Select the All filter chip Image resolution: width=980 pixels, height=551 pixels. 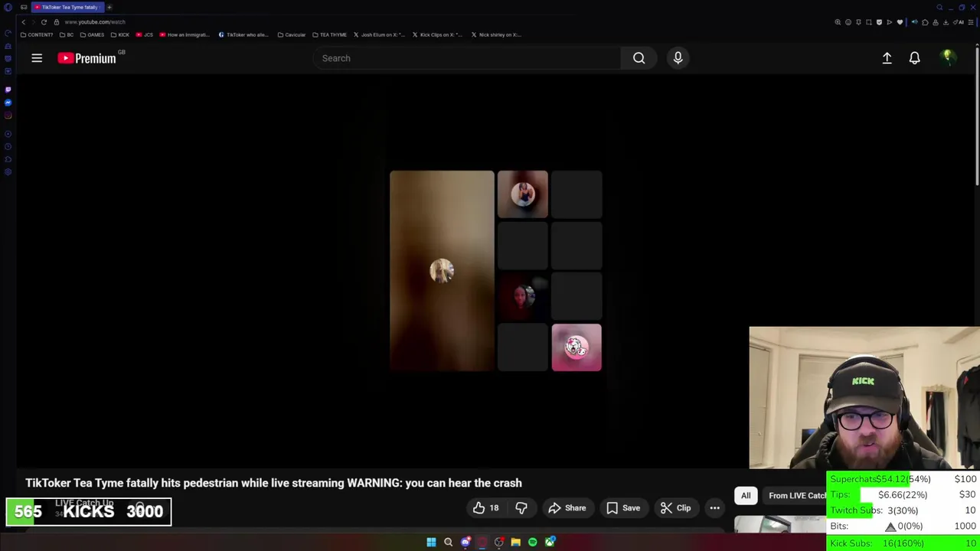click(x=746, y=496)
